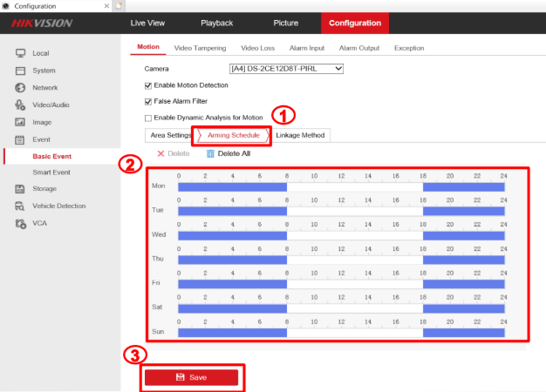
Task: Click the Video/Audio icon in sidebar
Action: coord(20,105)
